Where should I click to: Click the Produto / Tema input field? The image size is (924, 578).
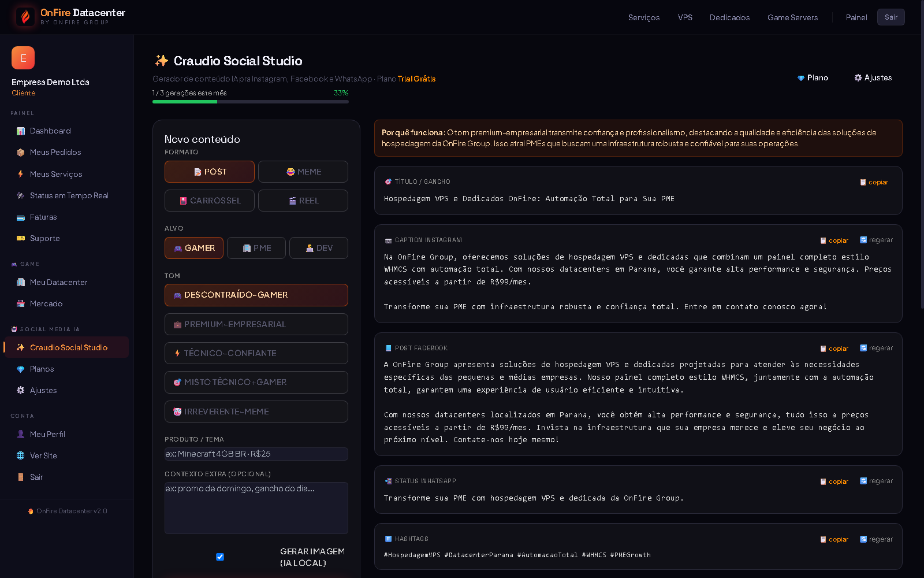tap(256, 454)
